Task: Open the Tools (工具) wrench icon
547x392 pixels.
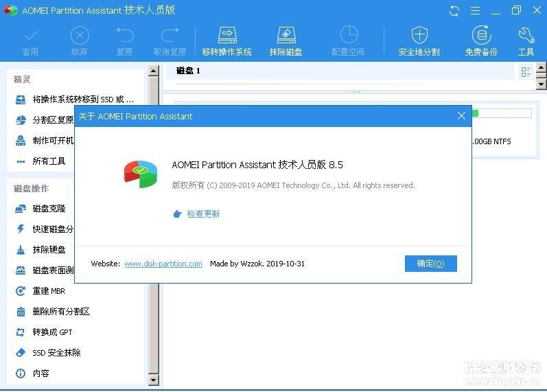Action: tap(526, 41)
